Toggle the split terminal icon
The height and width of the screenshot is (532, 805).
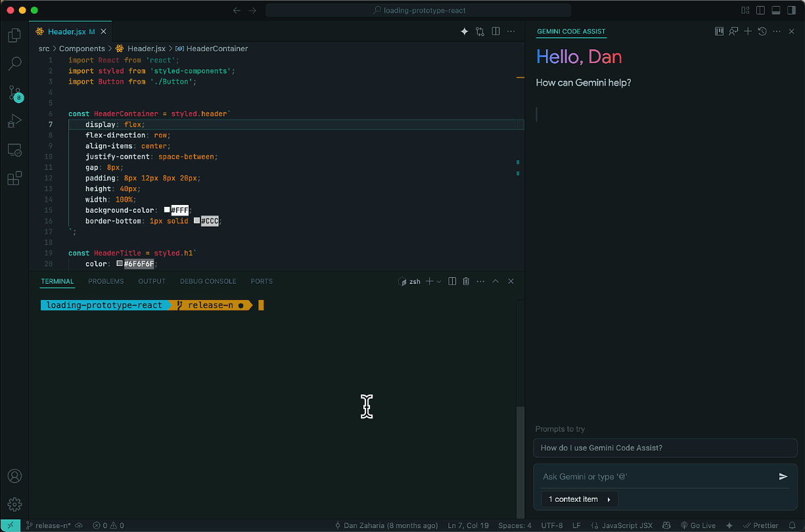[451, 281]
